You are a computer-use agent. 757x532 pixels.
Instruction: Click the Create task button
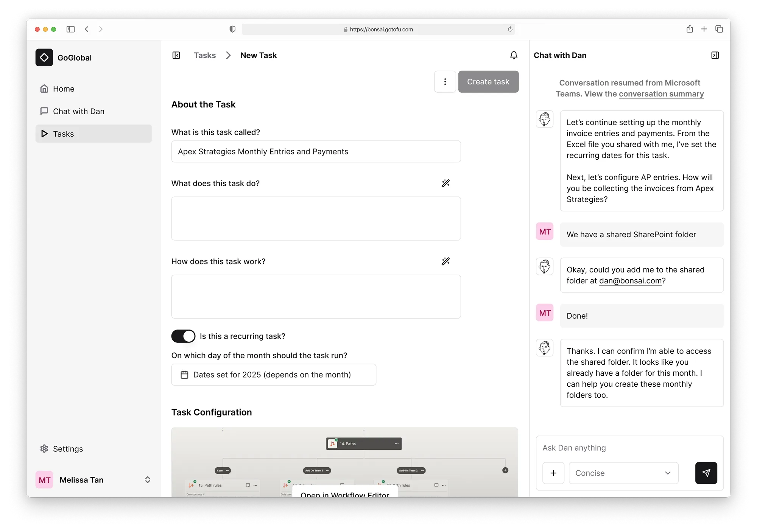488,82
